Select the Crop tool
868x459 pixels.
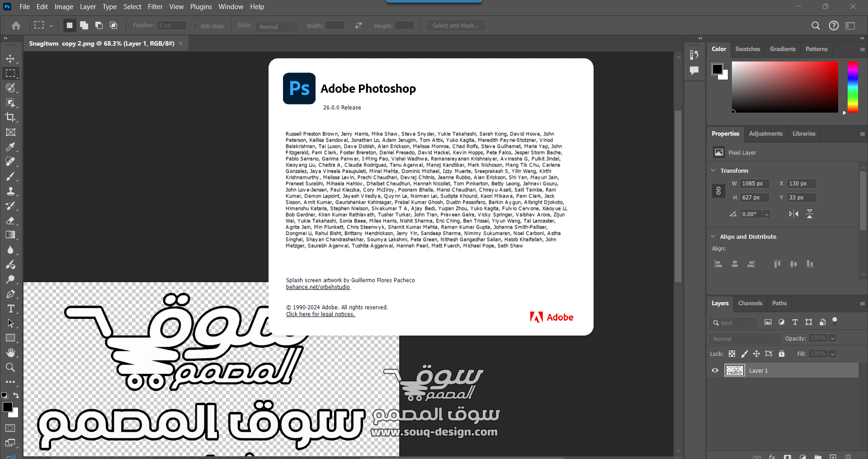(x=10, y=117)
